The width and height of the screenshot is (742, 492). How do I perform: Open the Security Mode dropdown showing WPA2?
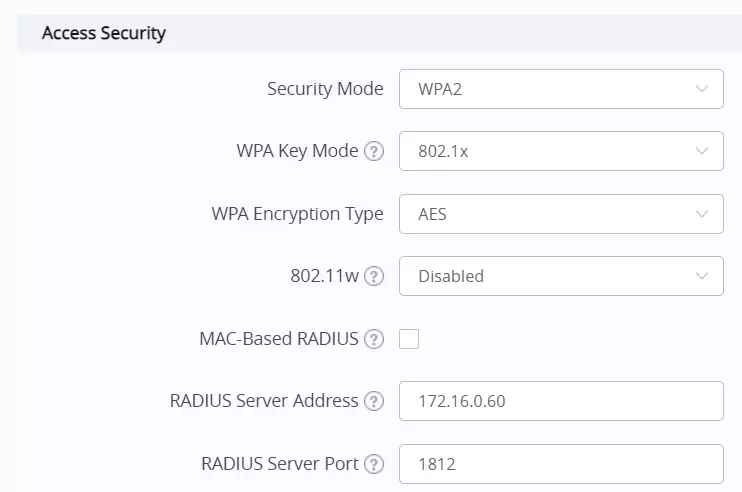[561, 89]
